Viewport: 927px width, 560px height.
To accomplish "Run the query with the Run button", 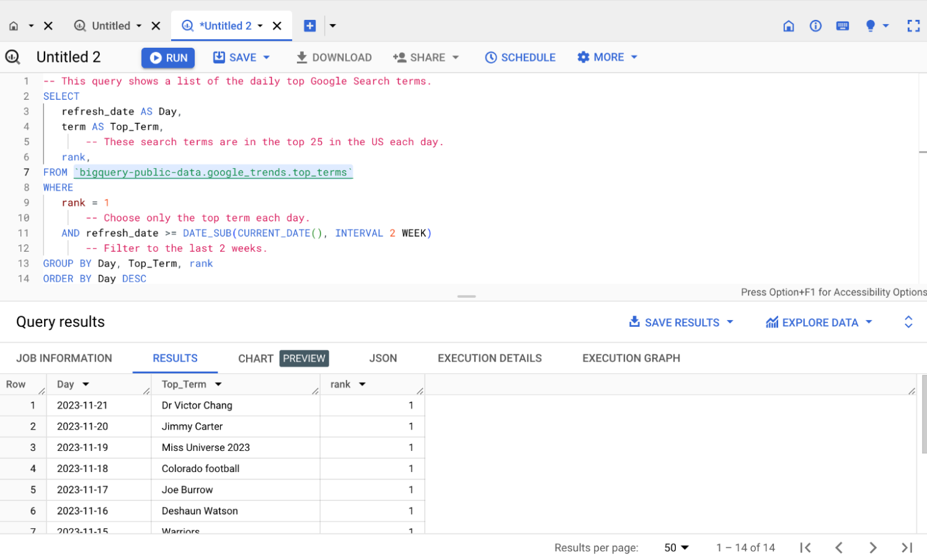I will [x=167, y=57].
